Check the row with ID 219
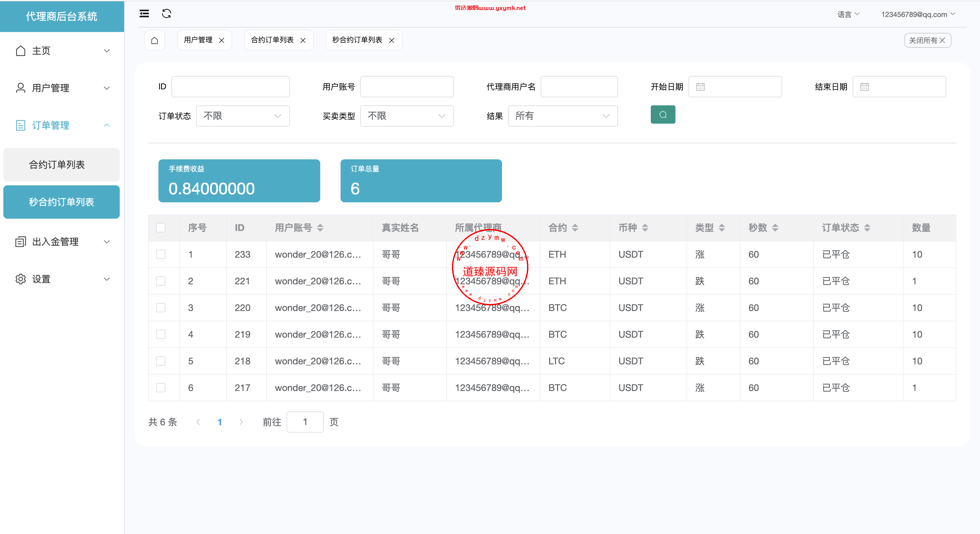Viewport: 980px width, 534px height. coord(161,334)
